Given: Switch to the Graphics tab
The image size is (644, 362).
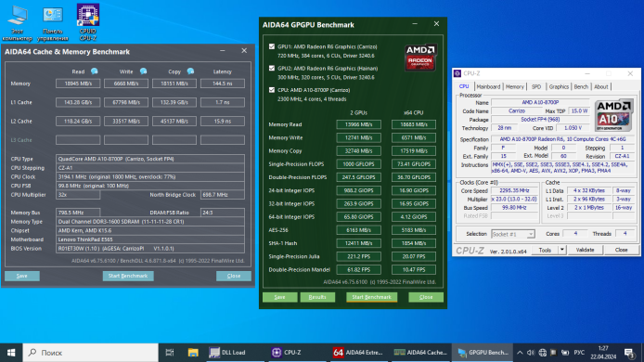Looking at the screenshot, I should click(559, 86).
